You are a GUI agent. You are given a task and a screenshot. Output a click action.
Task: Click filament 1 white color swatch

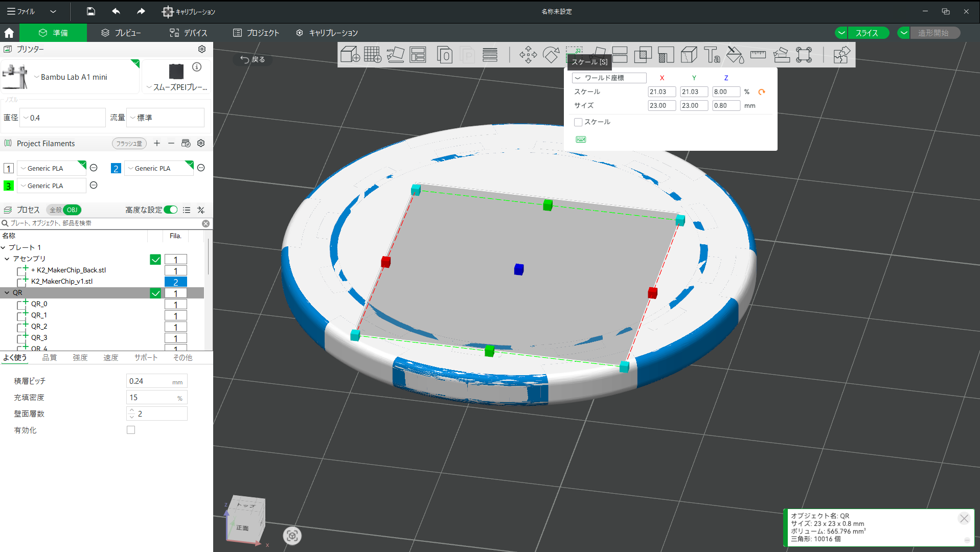click(9, 168)
